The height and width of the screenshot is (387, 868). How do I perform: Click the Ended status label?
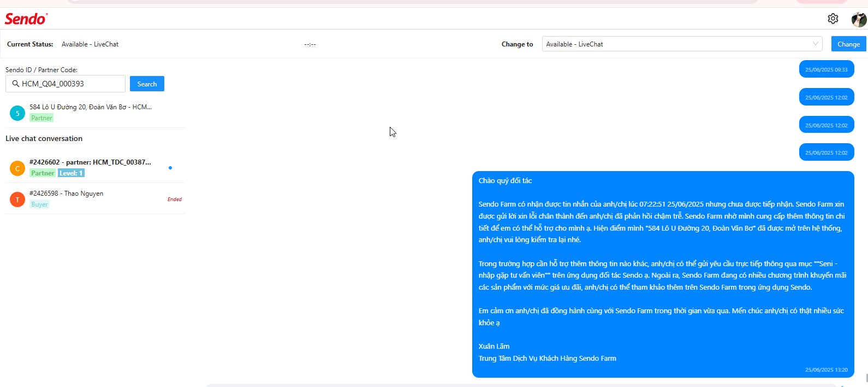(175, 200)
